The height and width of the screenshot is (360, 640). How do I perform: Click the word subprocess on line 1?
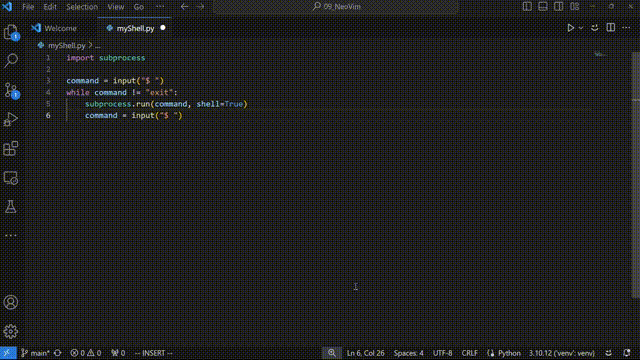(x=122, y=58)
